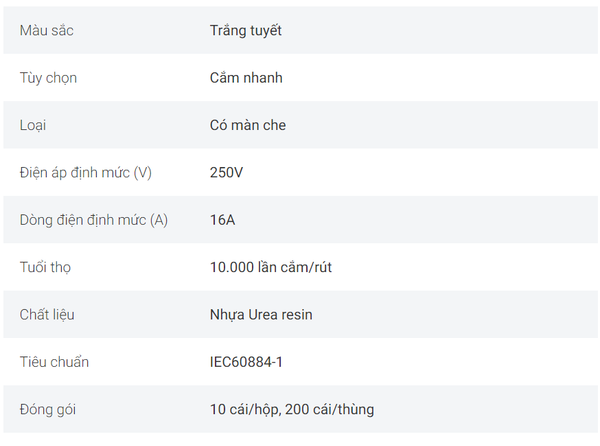
Task: Click the 'Đóng gói' label
Action: pos(48,410)
